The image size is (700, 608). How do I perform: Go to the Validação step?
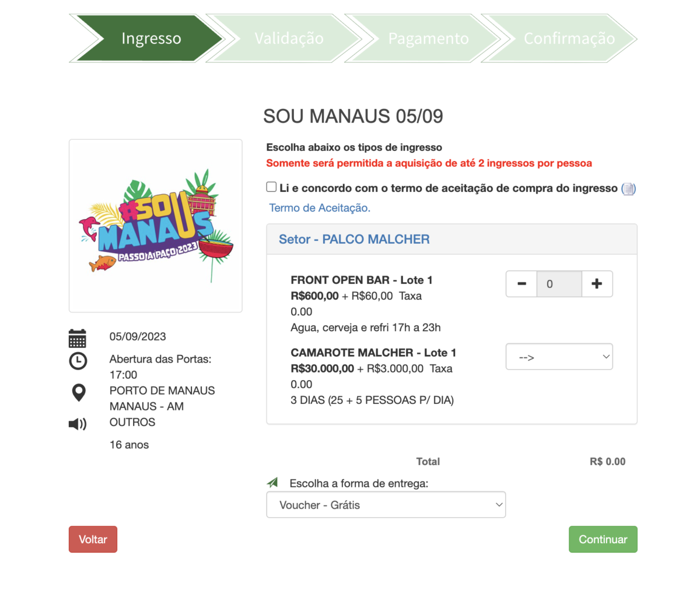pos(289,38)
